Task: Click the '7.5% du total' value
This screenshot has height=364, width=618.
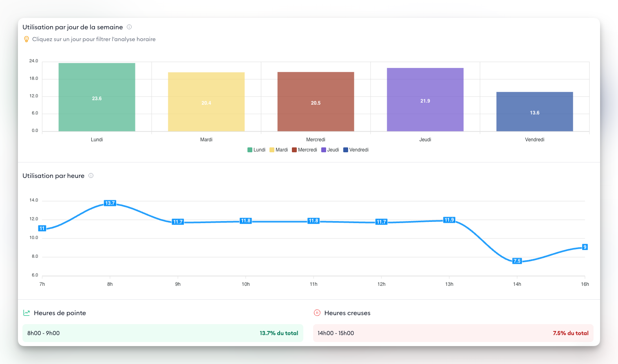Action: coord(571,333)
